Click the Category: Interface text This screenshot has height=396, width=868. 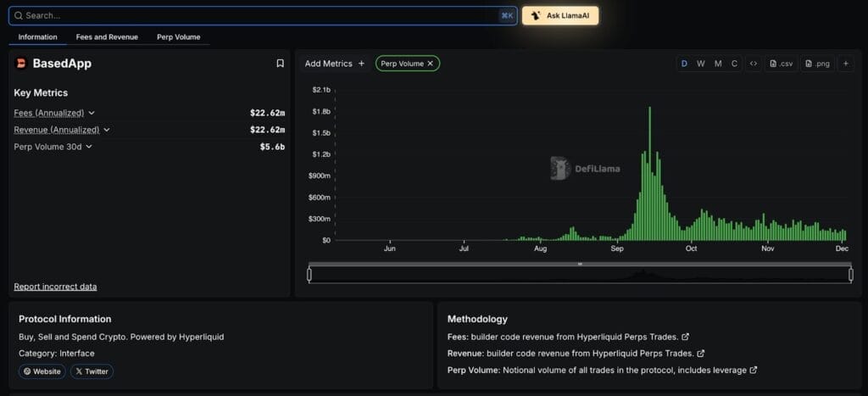click(57, 354)
